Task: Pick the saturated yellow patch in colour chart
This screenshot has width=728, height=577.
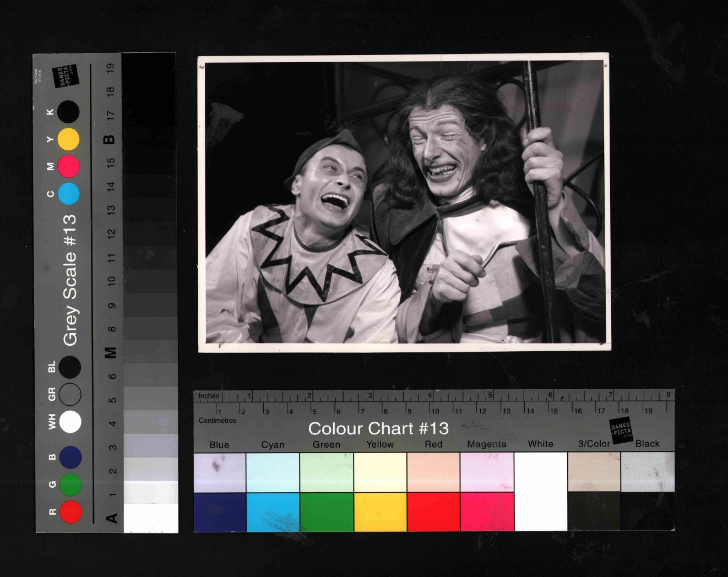Action: tap(380, 512)
